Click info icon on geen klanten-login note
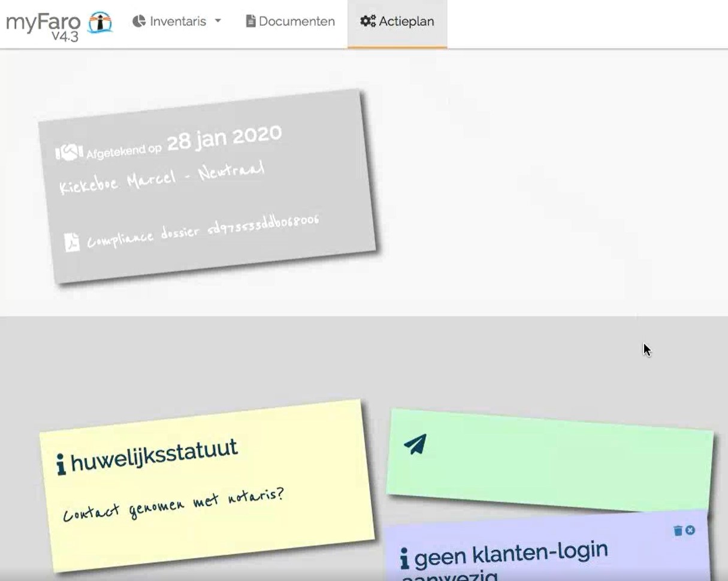Image resolution: width=728 pixels, height=581 pixels. point(404,558)
